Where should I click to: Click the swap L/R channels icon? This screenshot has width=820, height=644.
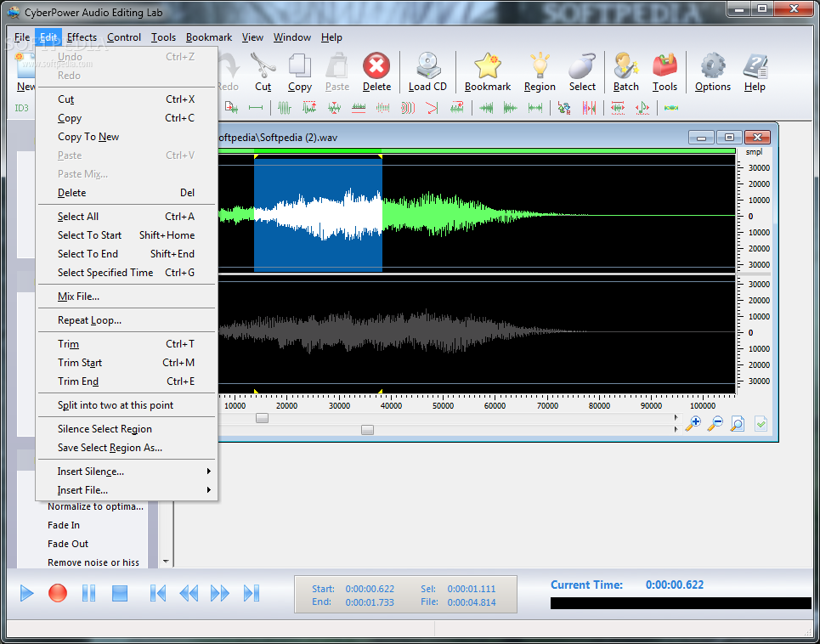pos(563,108)
